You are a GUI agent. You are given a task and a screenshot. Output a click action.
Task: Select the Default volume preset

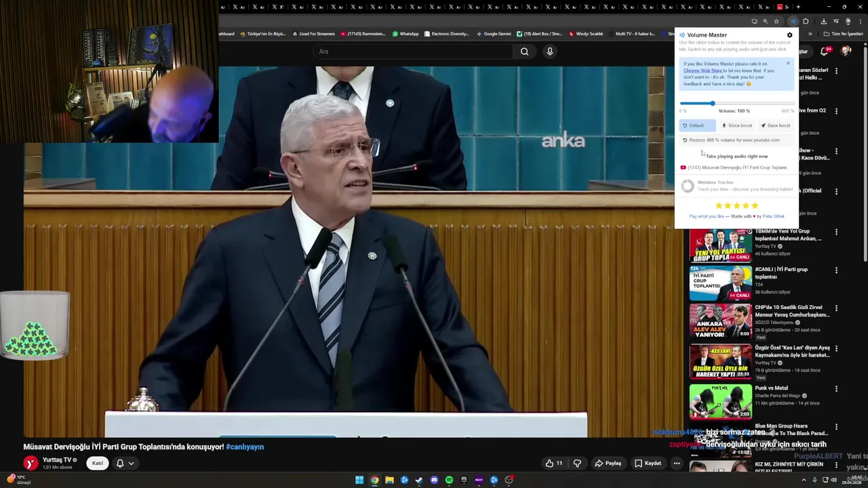pos(697,125)
